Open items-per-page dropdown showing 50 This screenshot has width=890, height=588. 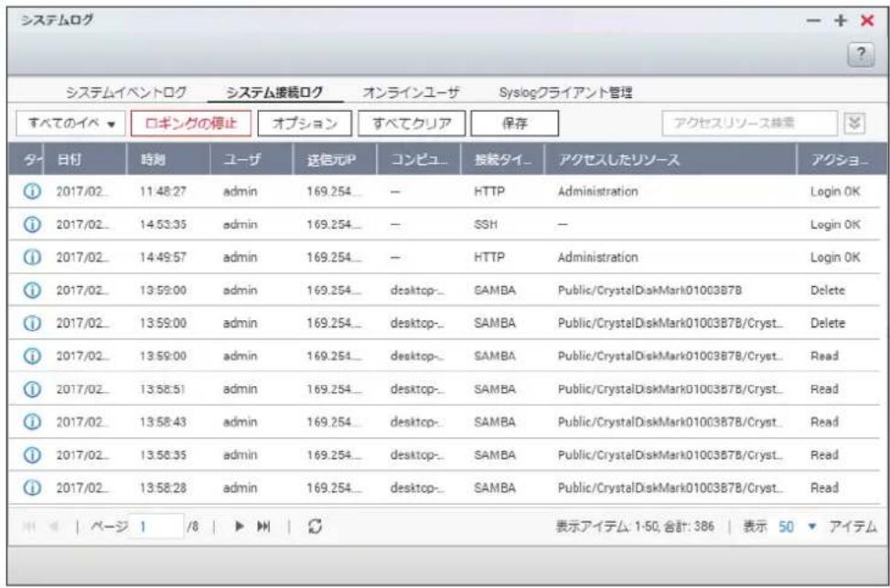click(797, 527)
